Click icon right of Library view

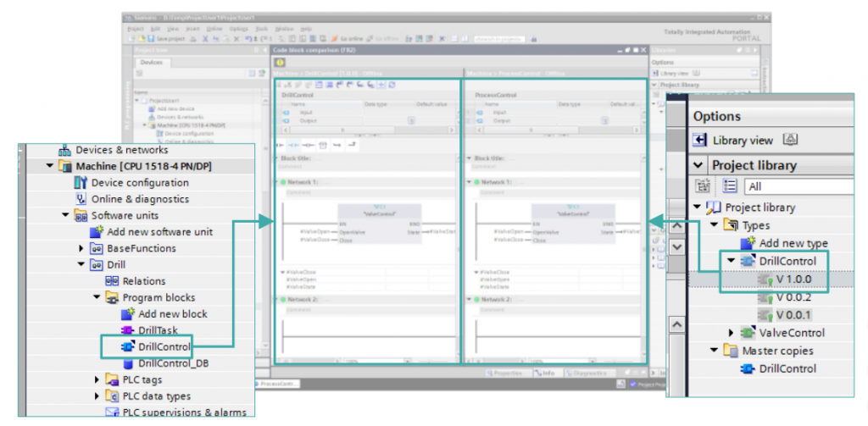[791, 140]
